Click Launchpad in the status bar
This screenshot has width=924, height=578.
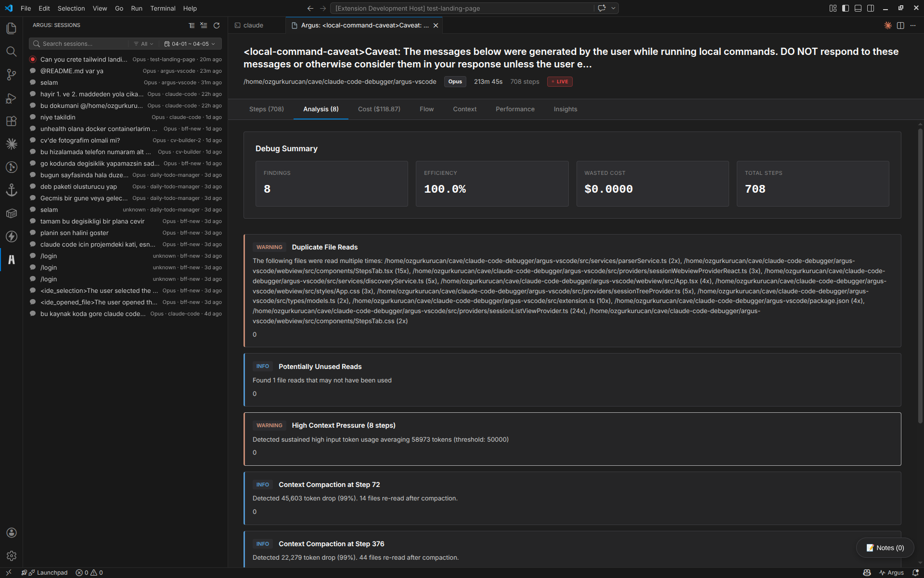(x=52, y=573)
